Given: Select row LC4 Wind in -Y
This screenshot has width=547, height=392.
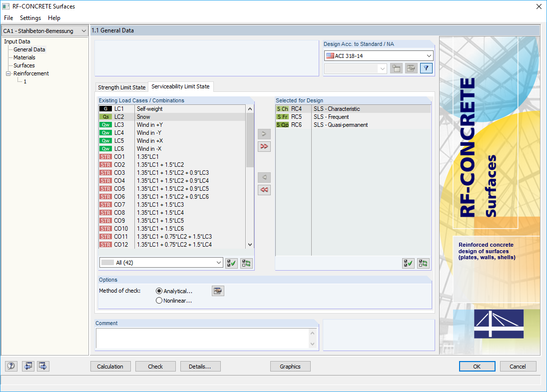Looking at the screenshot, I should tap(172, 133).
